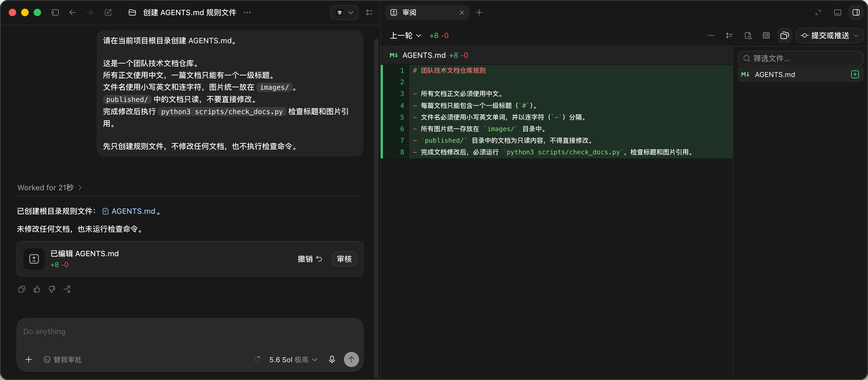Click the microphone dictation icon
Image resolution: width=868 pixels, height=380 pixels.
[x=332, y=359]
